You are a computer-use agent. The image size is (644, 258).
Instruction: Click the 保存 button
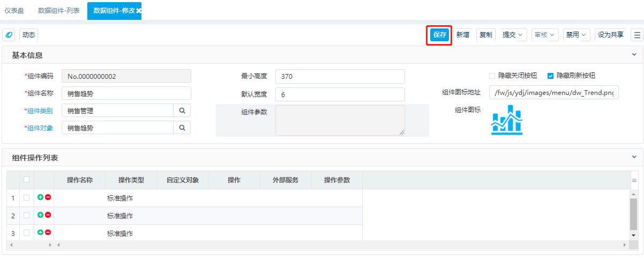tap(440, 35)
